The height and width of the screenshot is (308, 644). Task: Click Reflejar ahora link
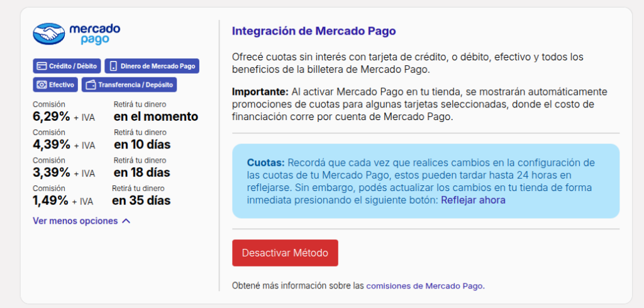tap(473, 201)
